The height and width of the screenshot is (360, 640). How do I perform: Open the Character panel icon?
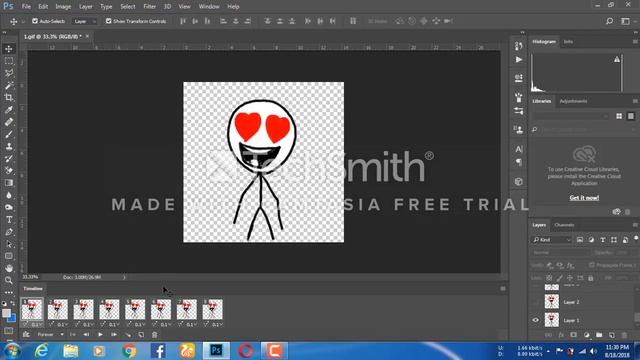[x=519, y=149]
